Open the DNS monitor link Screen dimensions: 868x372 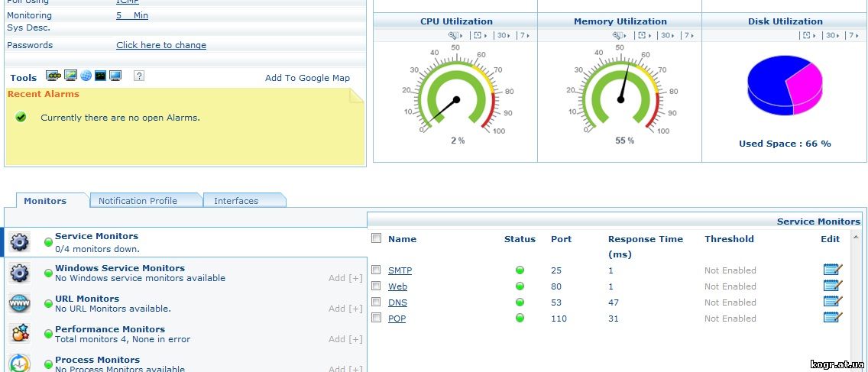pyautogui.click(x=397, y=302)
